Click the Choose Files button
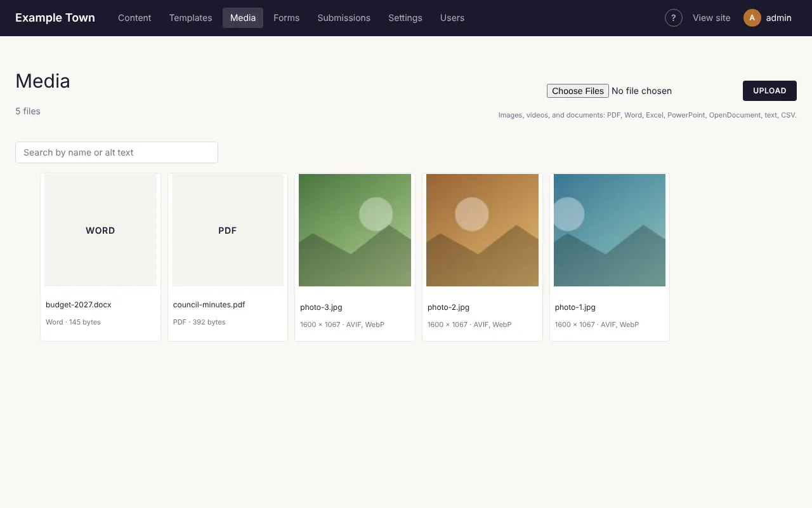812x508 pixels. point(578,91)
